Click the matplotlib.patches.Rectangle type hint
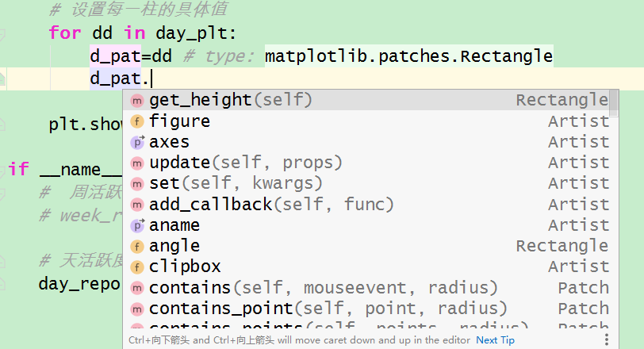644x349 pixels. pyautogui.click(x=408, y=56)
